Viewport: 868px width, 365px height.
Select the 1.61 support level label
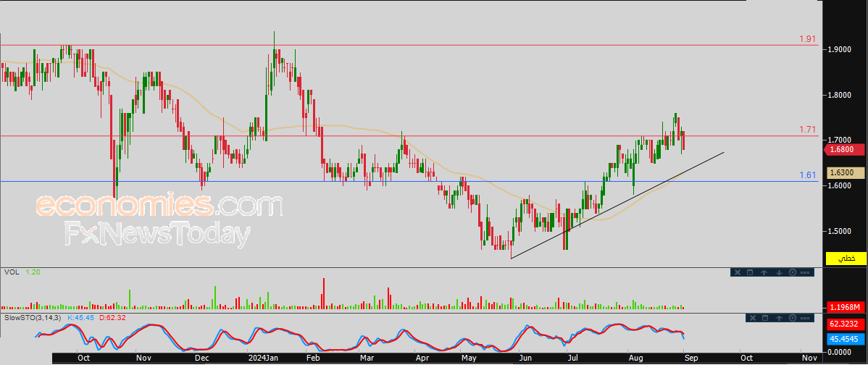pos(808,175)
